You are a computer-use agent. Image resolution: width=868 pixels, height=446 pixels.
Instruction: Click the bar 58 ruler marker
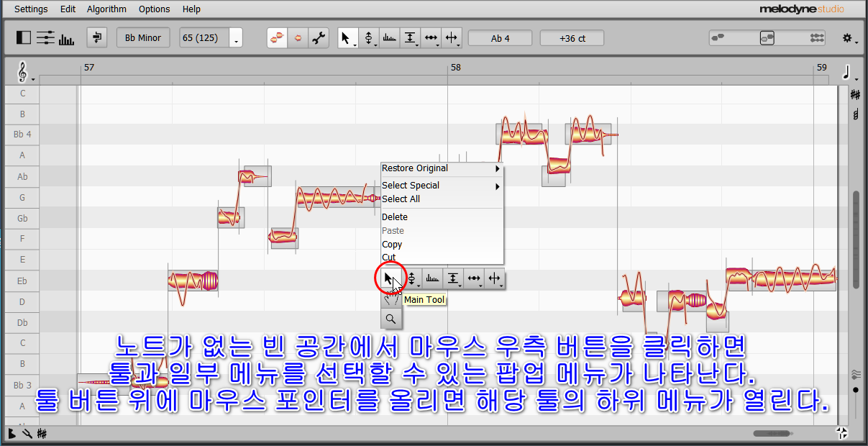coord(455,68)
